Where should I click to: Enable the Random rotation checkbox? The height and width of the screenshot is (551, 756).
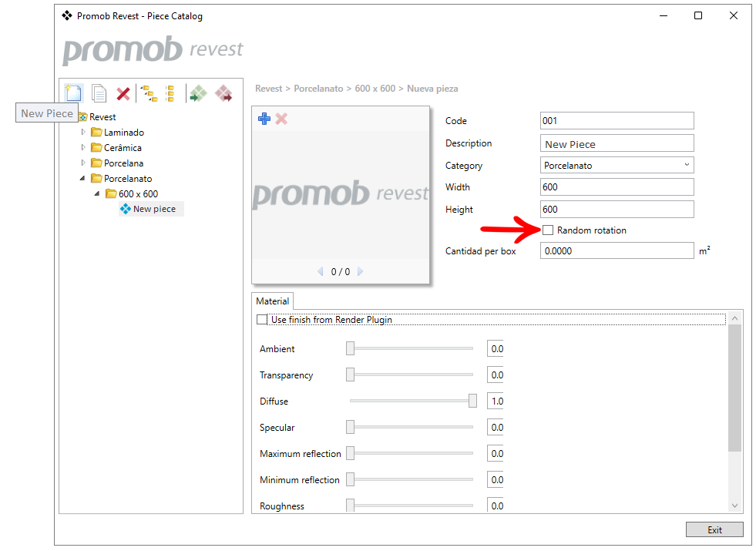coord(548,230)
